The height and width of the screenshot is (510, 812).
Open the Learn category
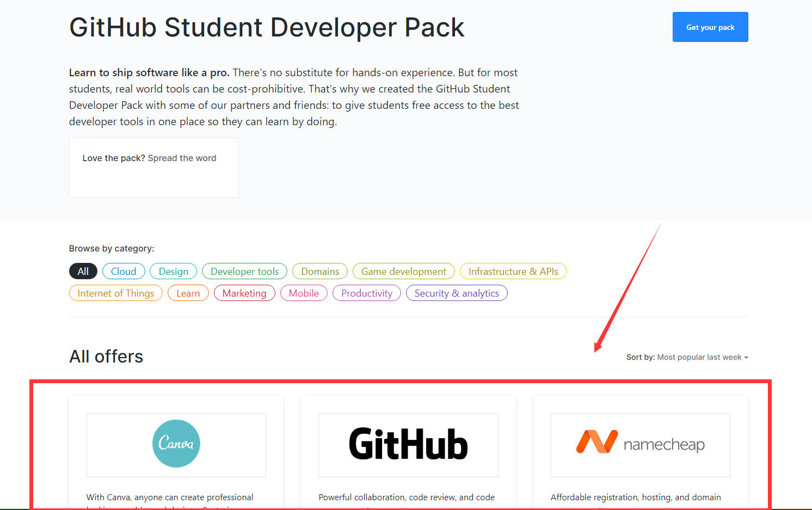[188, 293]
